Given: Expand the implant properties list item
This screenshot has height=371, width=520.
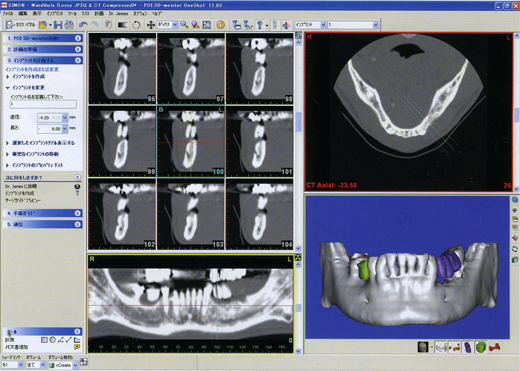Looking at the screenshot, I should 8,165.
